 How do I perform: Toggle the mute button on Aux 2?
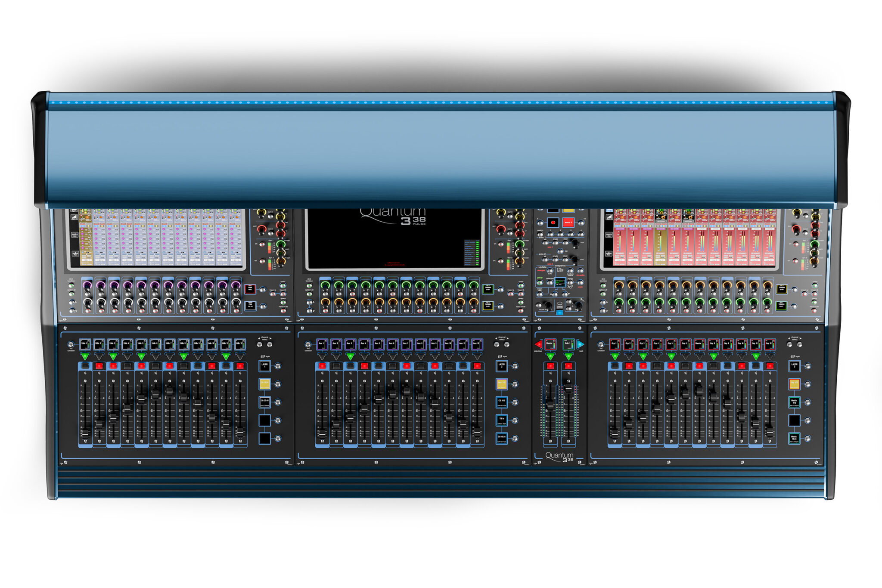click(x=336, y=366)
